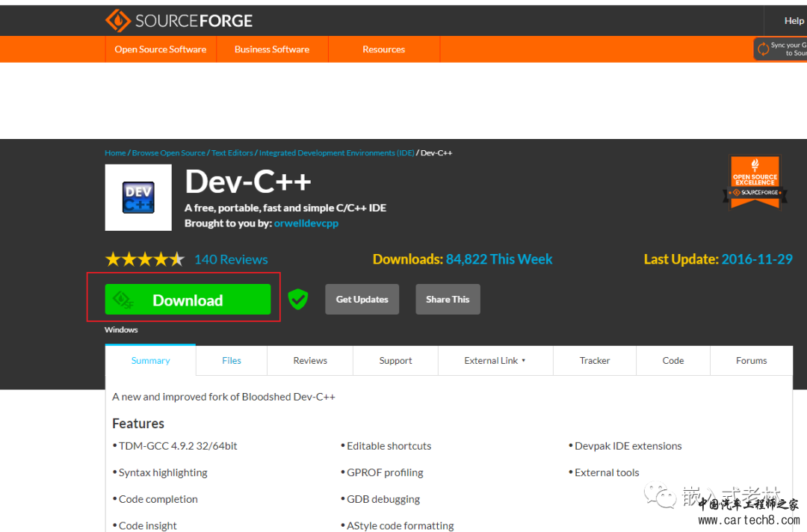807x532 pixels.
Task: Click the 2016-11-29 last update date
Action: [756, 259]
